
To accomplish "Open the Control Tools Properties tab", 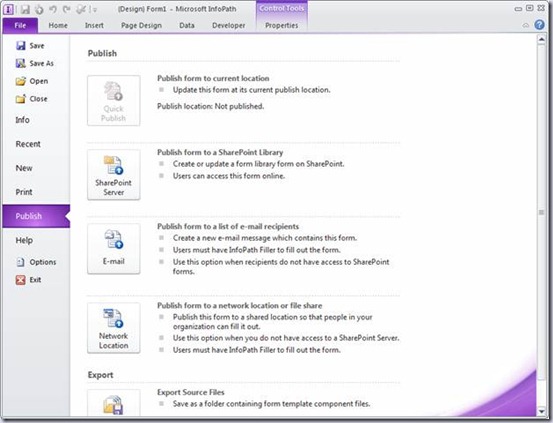I will point(281,25).
